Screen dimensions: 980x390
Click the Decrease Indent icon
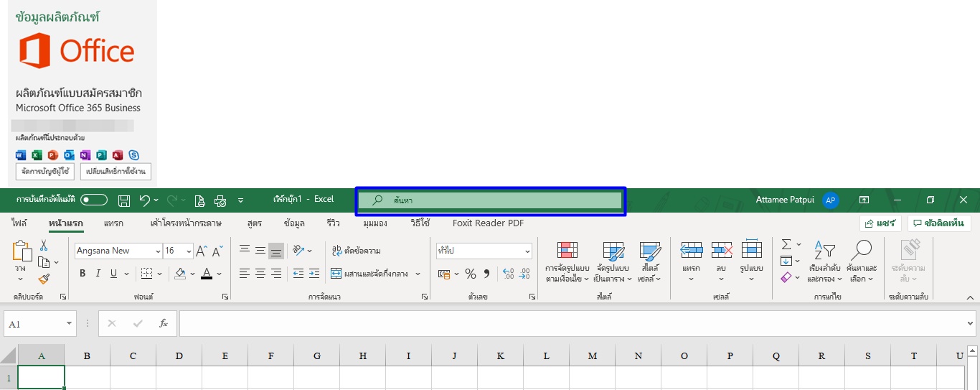(298, 274)
